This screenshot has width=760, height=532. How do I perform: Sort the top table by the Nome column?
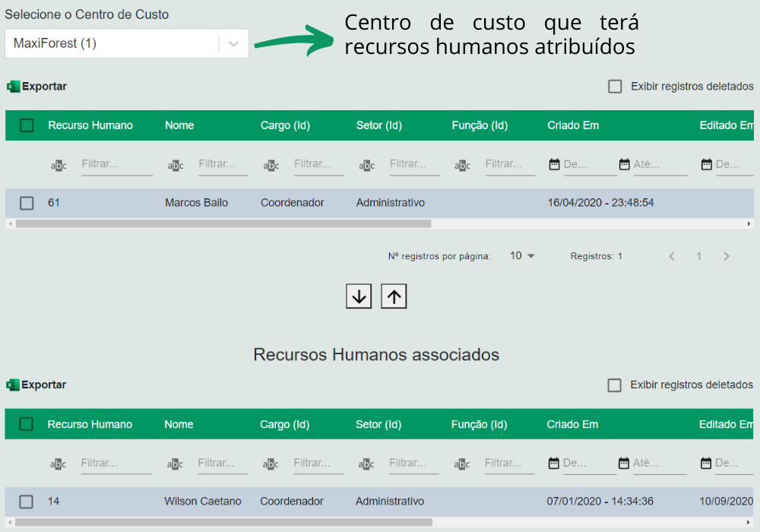tap(179, 125)
